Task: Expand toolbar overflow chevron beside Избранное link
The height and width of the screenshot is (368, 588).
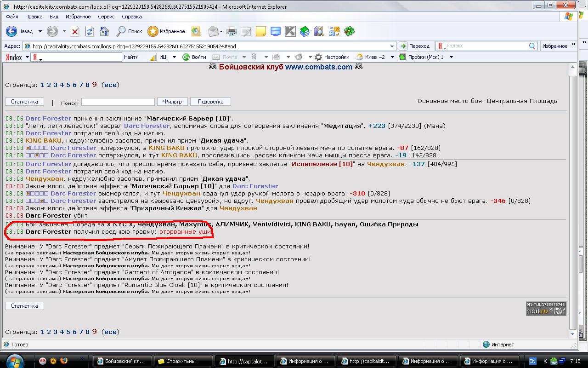Action: 573,45
